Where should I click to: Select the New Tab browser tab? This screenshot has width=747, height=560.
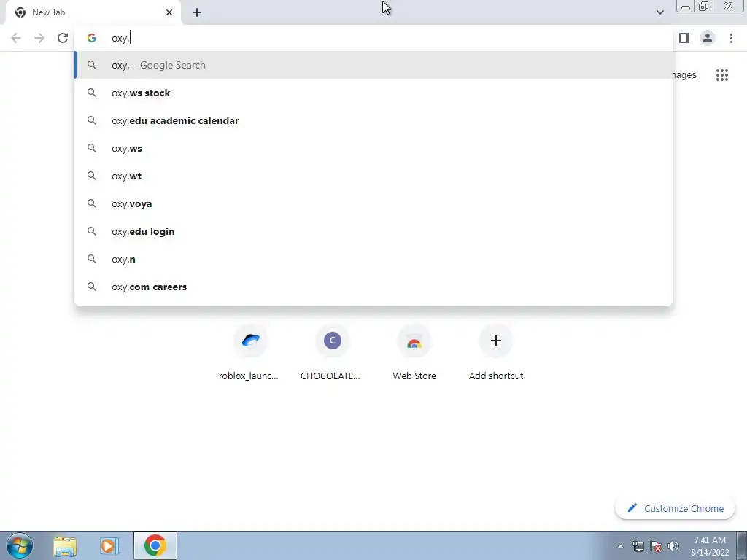(93, 12)
